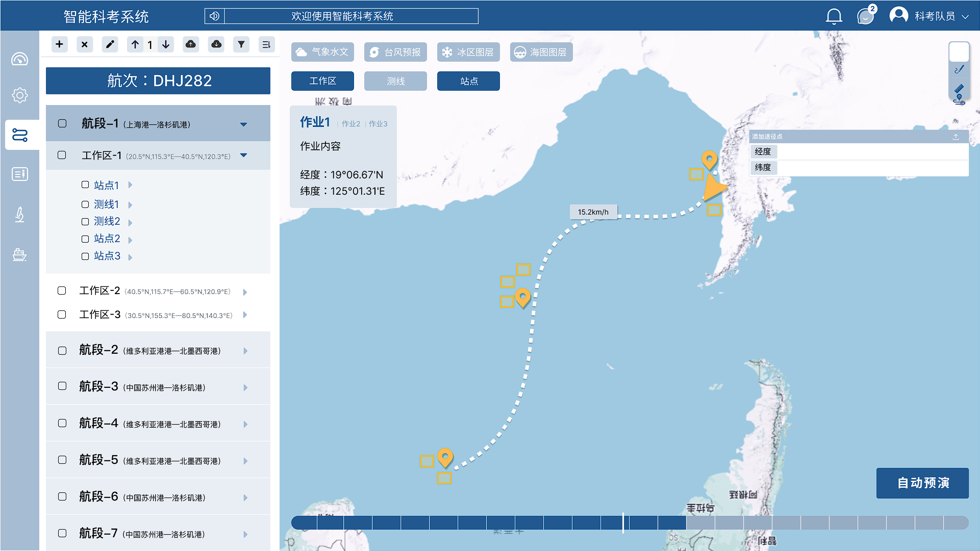Open the ship icon in left sidebar

pos(19,254)
